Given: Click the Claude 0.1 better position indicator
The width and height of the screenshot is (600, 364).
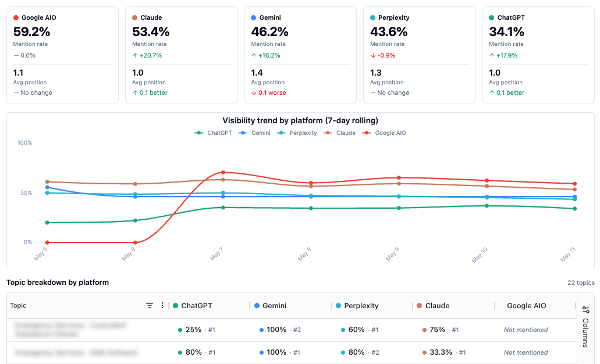Looking at the screenshot, I should tap(150, 92).
